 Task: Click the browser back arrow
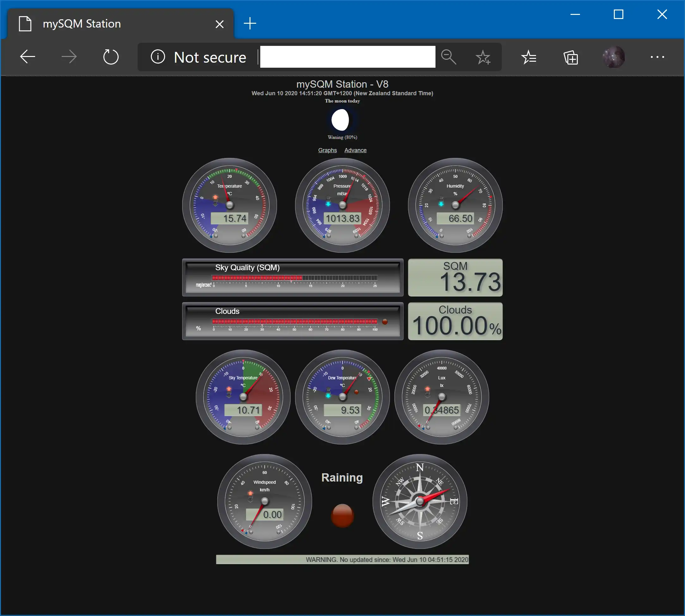click(28, 57)
